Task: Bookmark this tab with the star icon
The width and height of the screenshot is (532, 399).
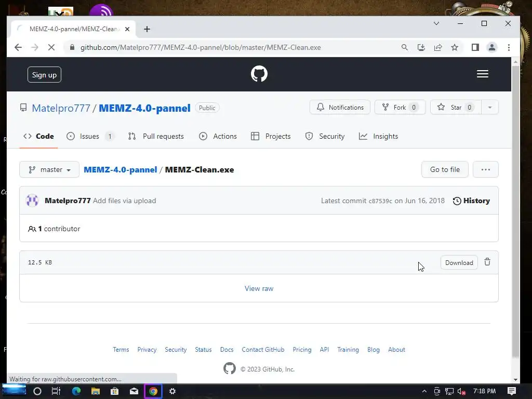Action: (x=455, y=47)
